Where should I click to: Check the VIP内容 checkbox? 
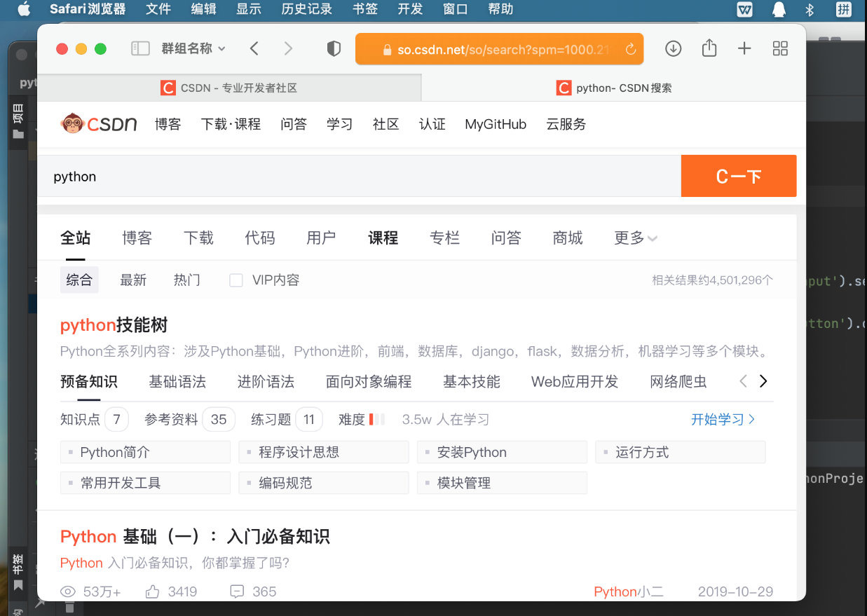pos(236,280)
